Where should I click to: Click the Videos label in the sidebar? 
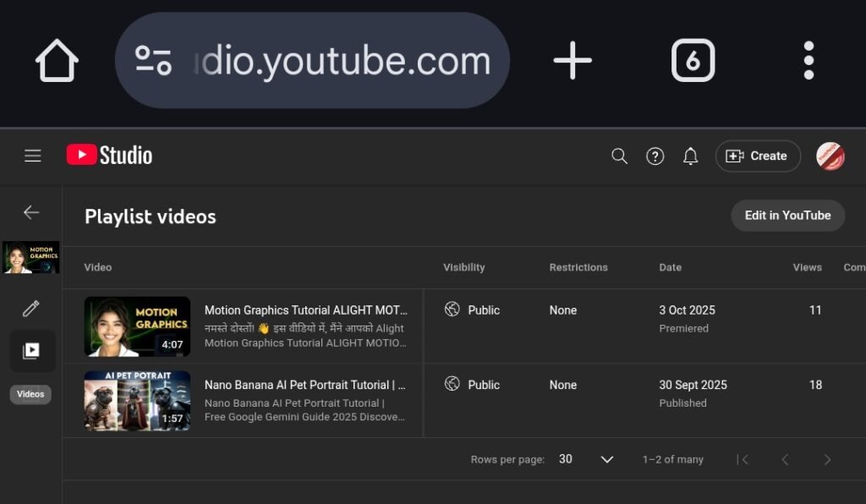click(x=30, y=394)
